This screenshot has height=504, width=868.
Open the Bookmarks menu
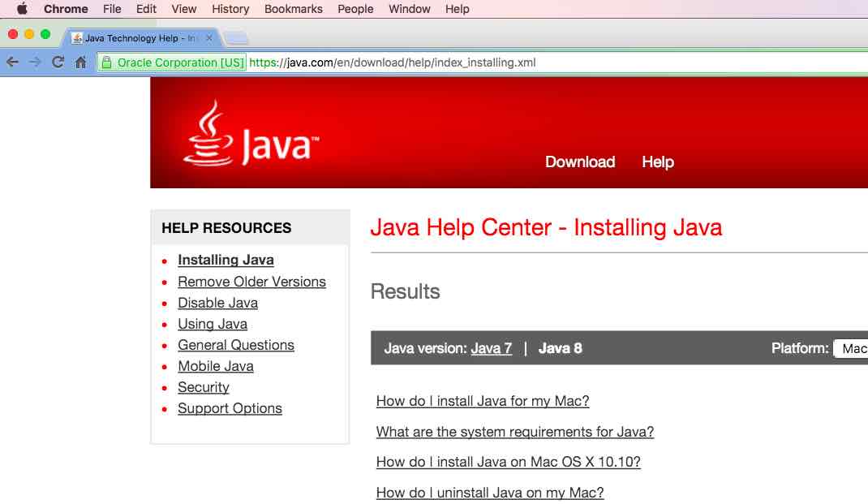294,9
